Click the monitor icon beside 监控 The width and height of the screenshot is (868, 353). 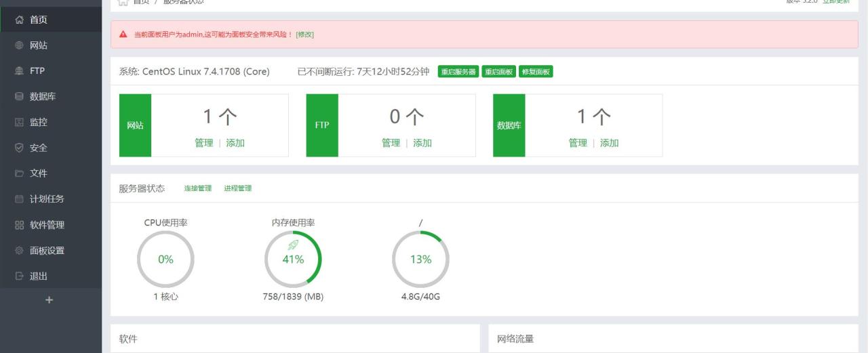pyautogui.click(x=19, y=123)
